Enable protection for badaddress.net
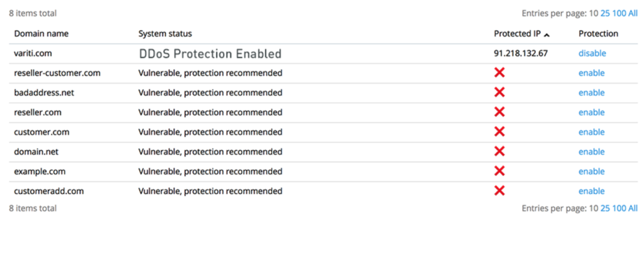Viewport: 644px width, 255px height. pos(591,93)
